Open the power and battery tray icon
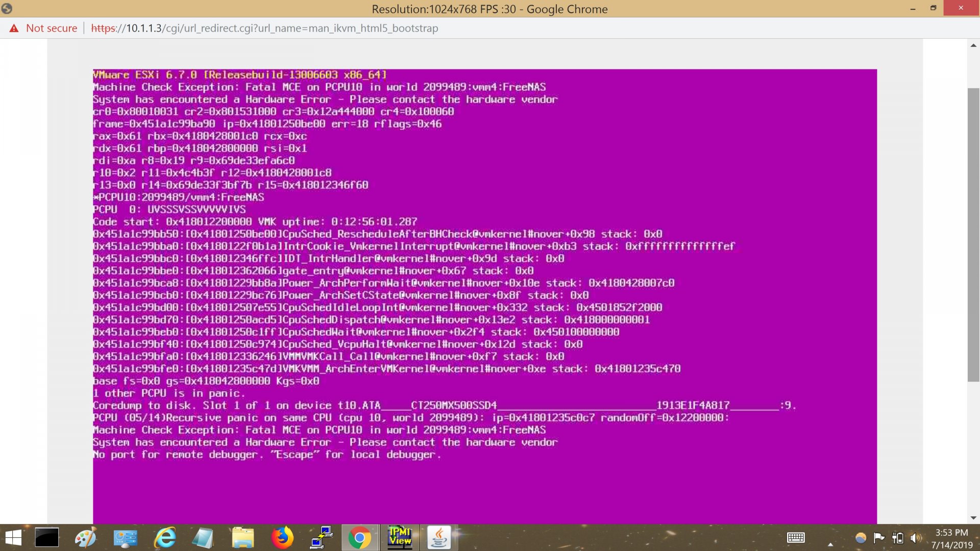The height and width of the screenshot is (551, 980). (x=898, y=538)
